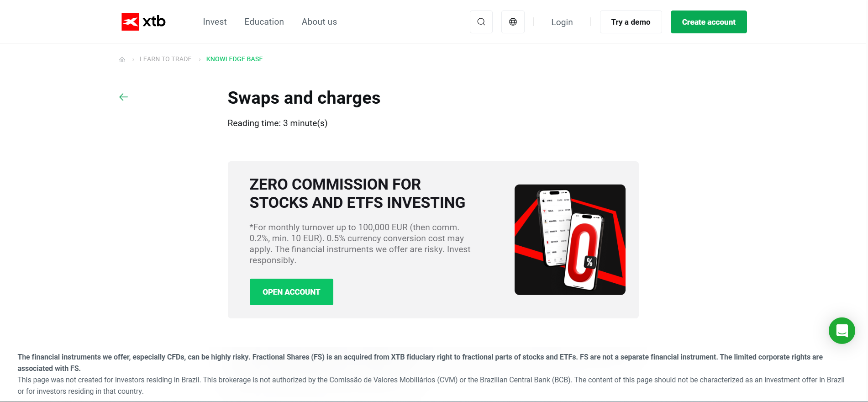Select Login in the header
This screenshot has width=868, height=402.
(562, 22)
